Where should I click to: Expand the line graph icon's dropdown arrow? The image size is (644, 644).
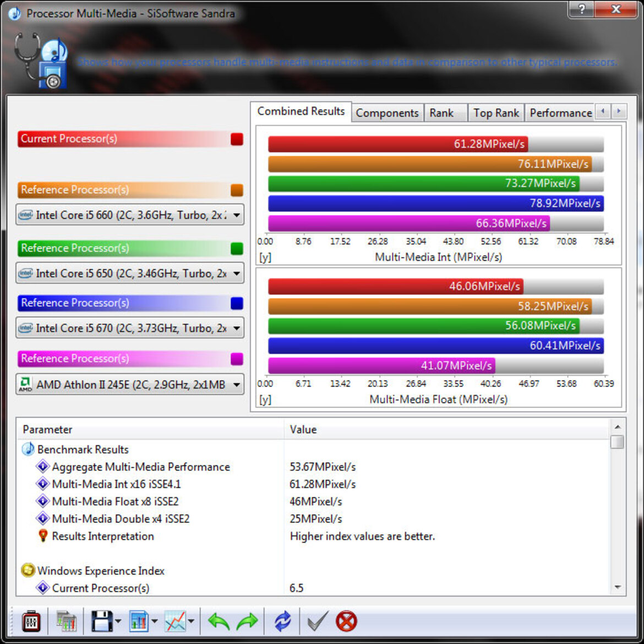(x=191, y=621)
